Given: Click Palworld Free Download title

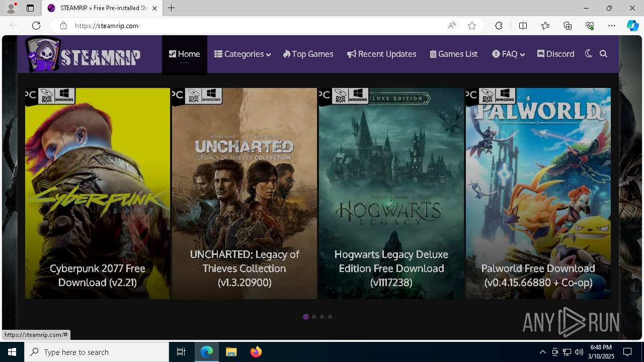Looking at the screenshot, I should click(538, 276).
